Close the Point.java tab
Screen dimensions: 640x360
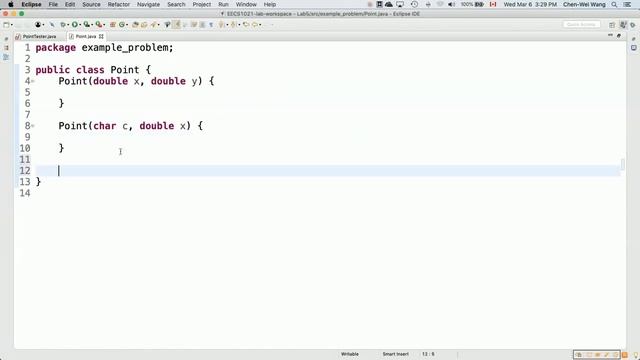pos(101,36)
